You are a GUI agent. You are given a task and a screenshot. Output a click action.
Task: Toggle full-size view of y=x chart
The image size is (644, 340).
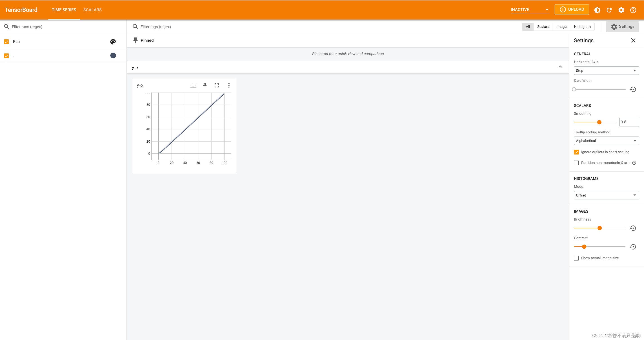pyautogui.click(x=217, y=85)
